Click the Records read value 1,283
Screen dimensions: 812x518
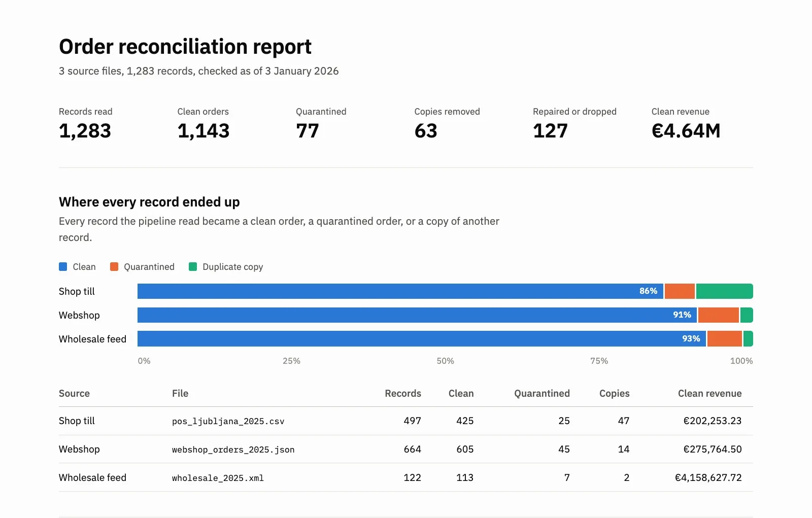pyautogui.click(x=85, y=131)
